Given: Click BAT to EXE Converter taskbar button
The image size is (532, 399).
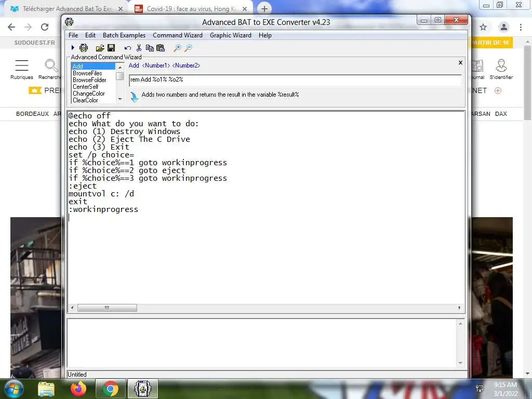Looking at the screenshot, I should point(143,389).
